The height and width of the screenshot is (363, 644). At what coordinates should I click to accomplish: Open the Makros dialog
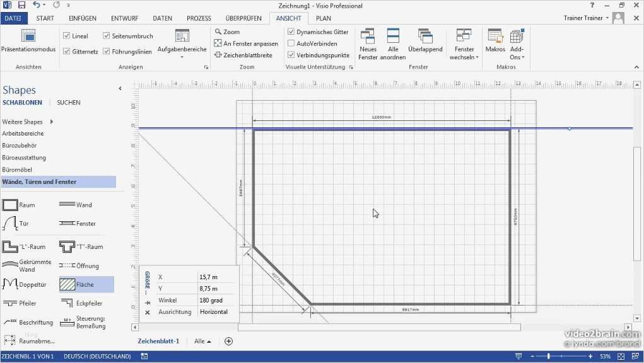pyautogui.click(x=495, y=40)
